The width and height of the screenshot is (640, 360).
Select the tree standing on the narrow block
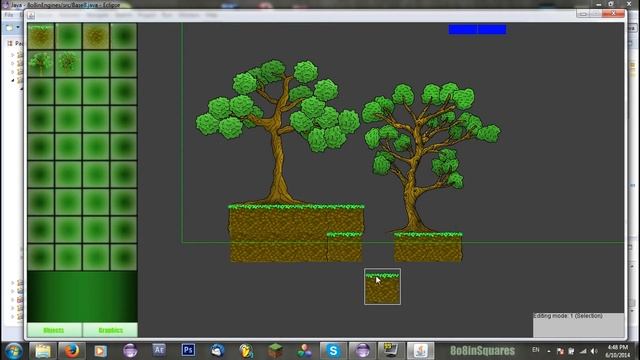click(431, 157)
